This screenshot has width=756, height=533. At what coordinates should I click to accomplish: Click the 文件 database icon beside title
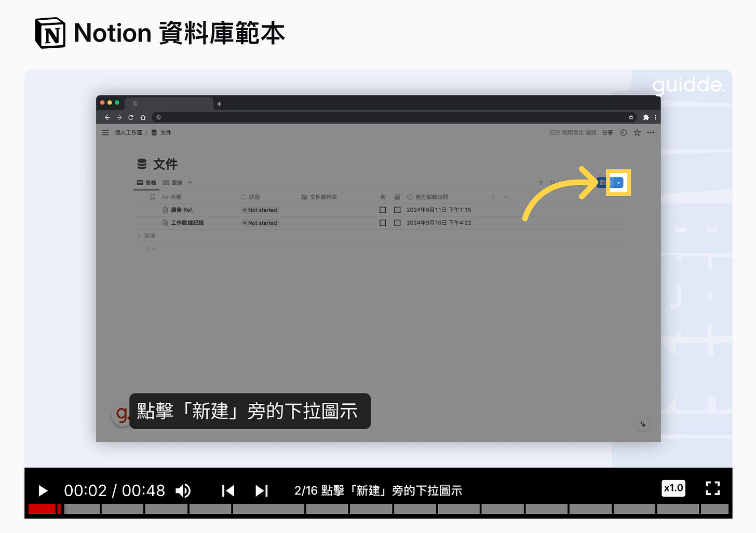click(142, 164)
